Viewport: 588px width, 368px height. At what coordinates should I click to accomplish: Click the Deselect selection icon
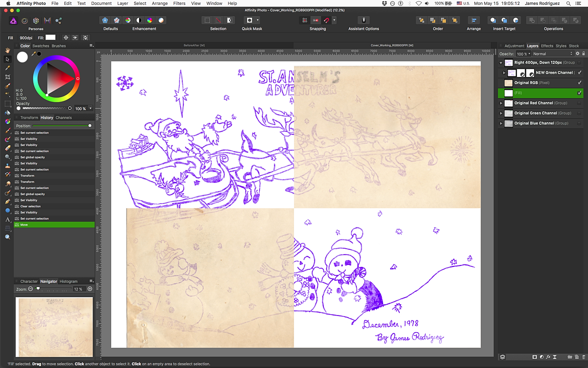(x=219, y=20)
